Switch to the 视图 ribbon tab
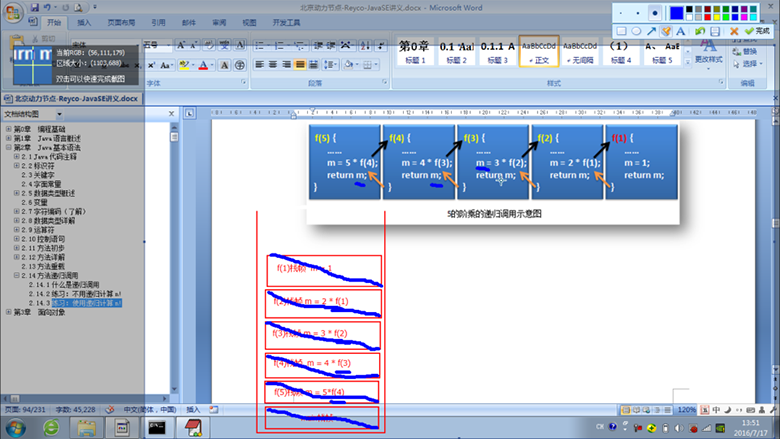Screen dimensions: 780x439 [249, 21]
